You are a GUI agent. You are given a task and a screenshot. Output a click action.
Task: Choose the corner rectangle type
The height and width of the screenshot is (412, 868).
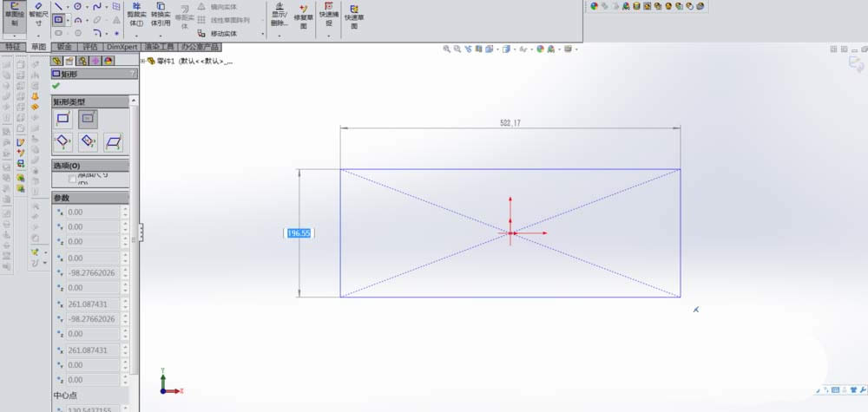[x=62, y=118]
